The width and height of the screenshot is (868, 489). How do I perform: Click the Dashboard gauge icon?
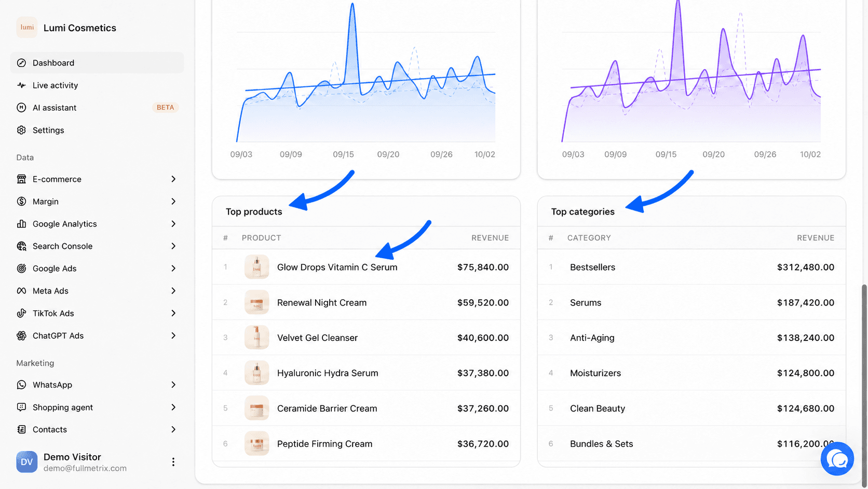[21, 63]
